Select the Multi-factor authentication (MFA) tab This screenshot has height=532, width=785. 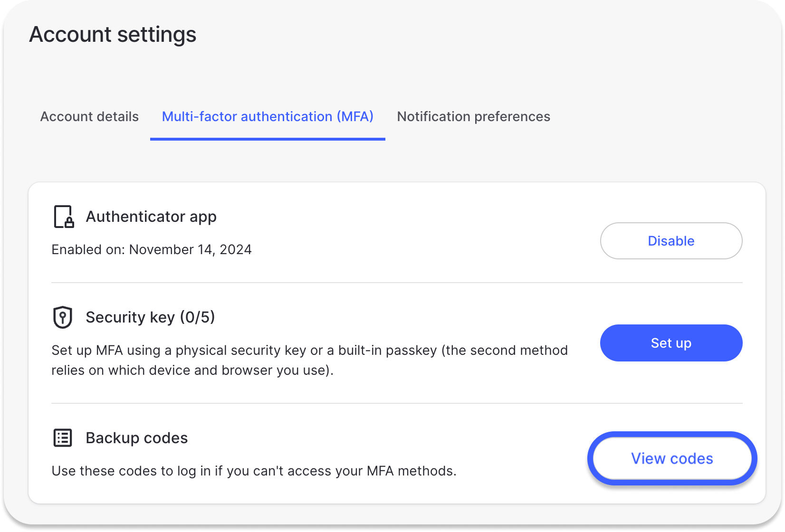coord(268,117)
